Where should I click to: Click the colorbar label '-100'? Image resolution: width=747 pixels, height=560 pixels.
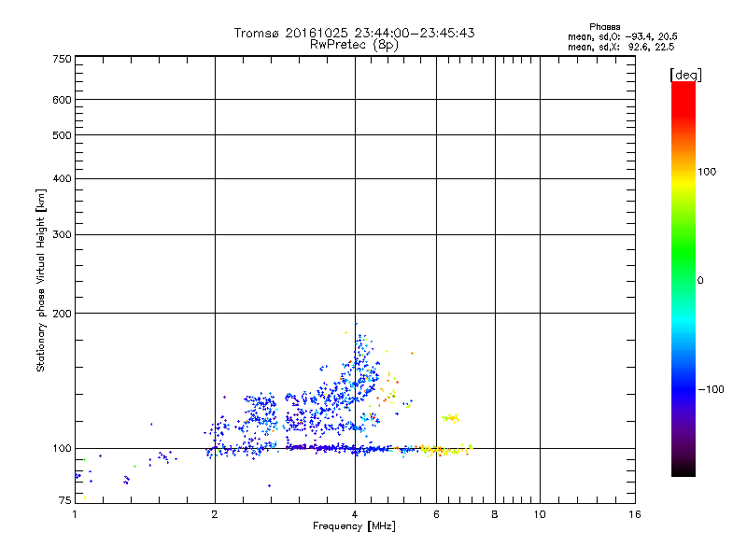711,389
